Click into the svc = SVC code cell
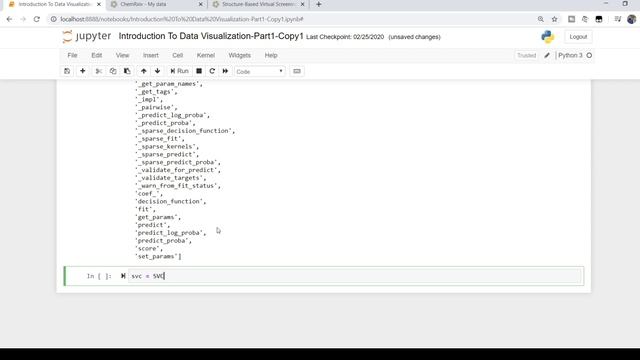This screenshot has width=640, height=360. pyautogui.click(x=354, y=276)
